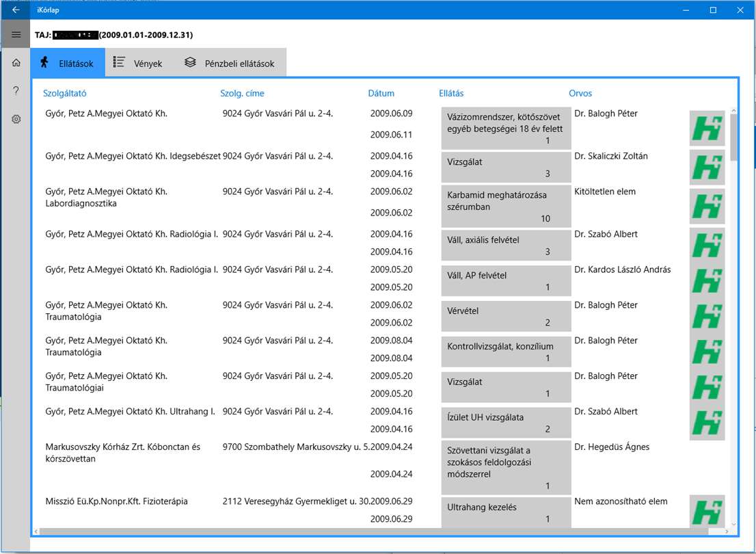This screenshot has width=756, height=554.
Task: Click 'Győr, Petz A.Megyei Oktató Kh. Idegsebészet' provider
Action: point(133,156)
